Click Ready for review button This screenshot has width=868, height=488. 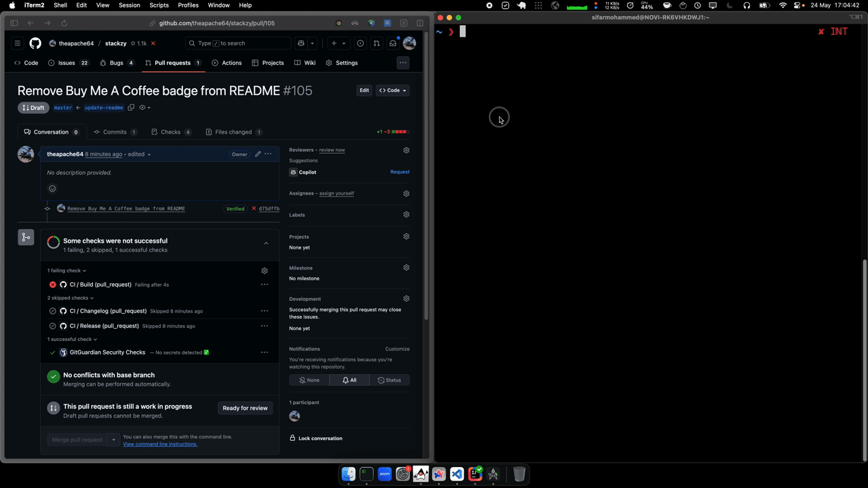[x=245, y=408]
